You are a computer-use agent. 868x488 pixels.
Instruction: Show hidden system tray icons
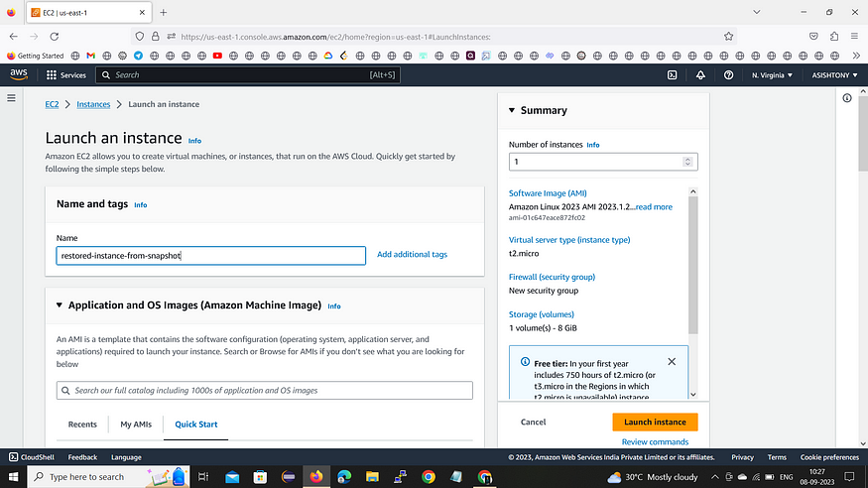[x=714, y=476]
